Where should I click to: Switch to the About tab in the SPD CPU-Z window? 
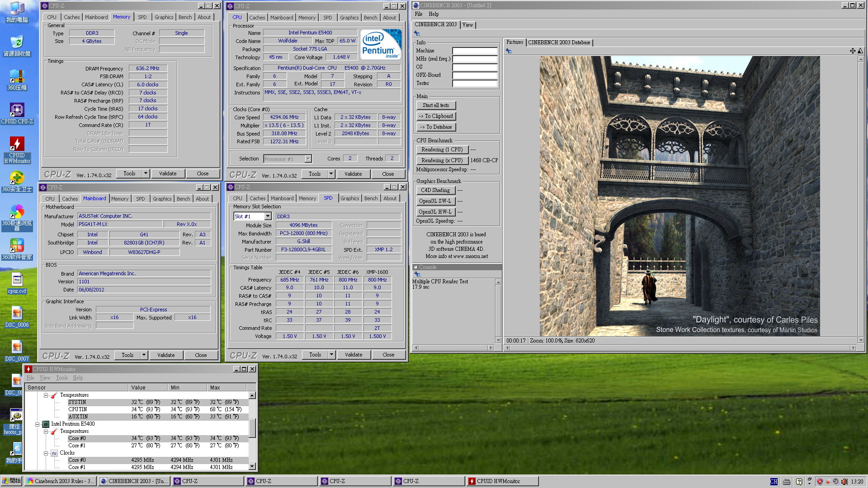point(390,198)
